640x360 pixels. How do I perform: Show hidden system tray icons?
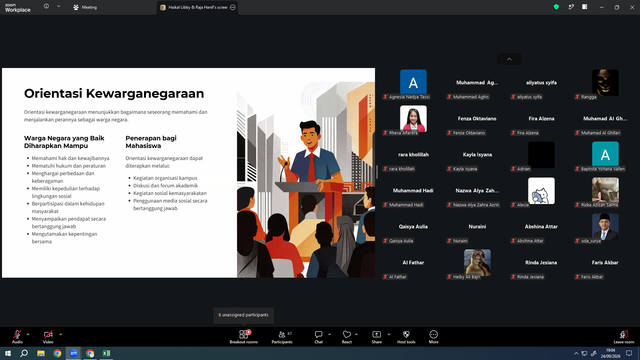pyautogui.click(x=576, y=353)
